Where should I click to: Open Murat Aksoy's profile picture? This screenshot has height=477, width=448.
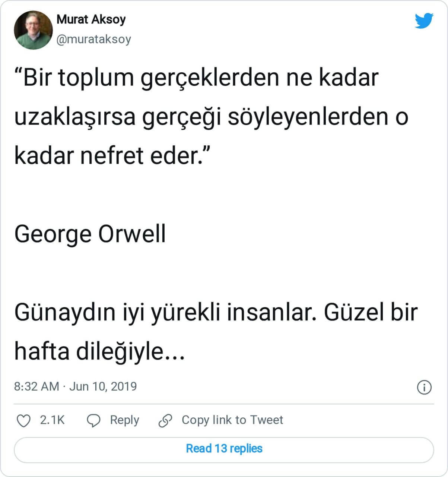33,30
